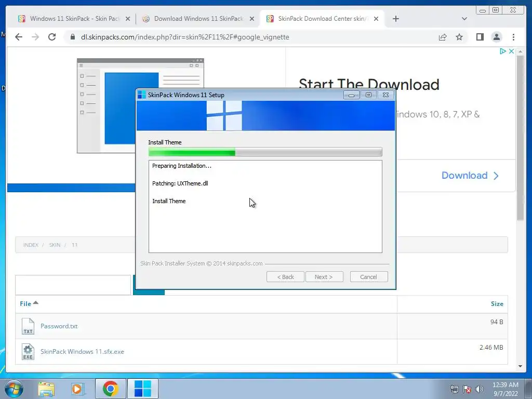Open AdChoices triangle icon
Viewport: 532px width, 399px height.
(x=502, y=51)
